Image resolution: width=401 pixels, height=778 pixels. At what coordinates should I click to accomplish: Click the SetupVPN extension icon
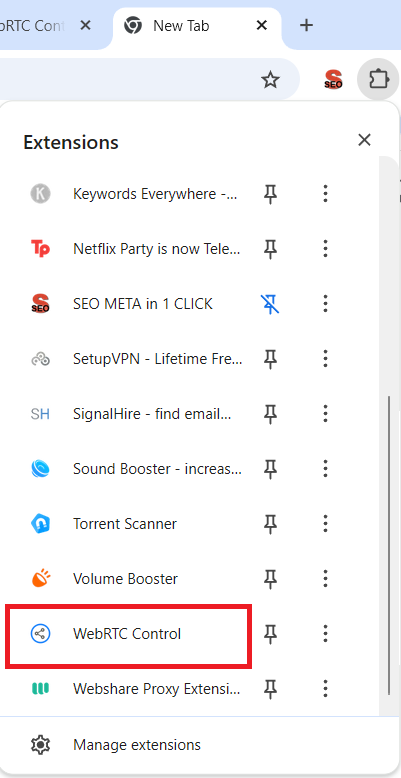[x=40, y=358]
